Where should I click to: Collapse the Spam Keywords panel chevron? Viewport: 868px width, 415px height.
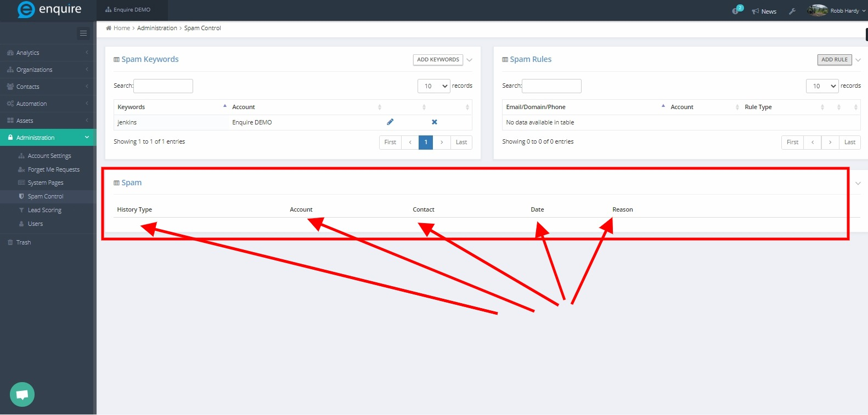coord(469,60)
